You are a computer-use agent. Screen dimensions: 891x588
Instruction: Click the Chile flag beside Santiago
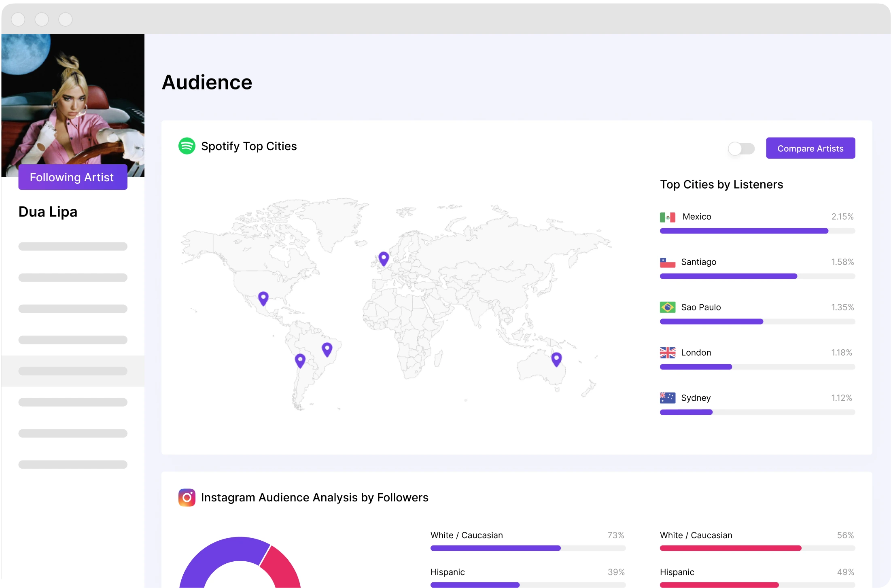click(667, 263)
